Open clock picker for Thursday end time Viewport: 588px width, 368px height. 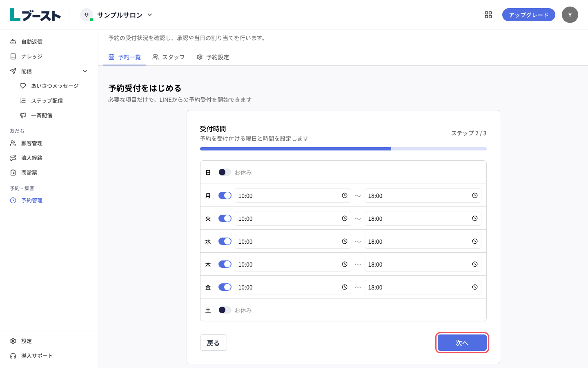tap(475, 264)
